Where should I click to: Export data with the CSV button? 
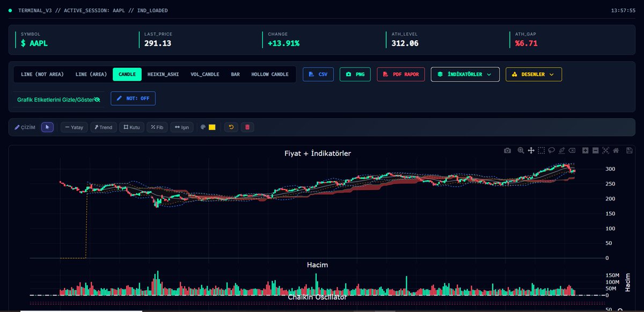pos(318,74)
